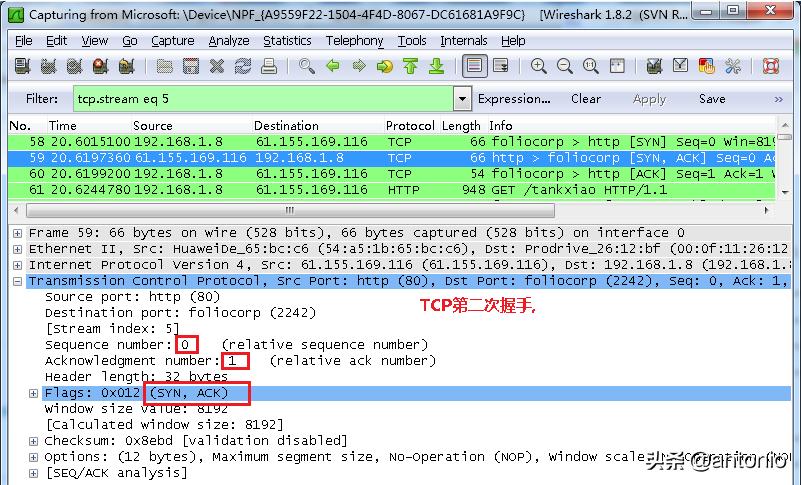Expand the [SEQ/ACK analysis] node
801x485 pixels.
pyautogui.click(x=34, y=473)
